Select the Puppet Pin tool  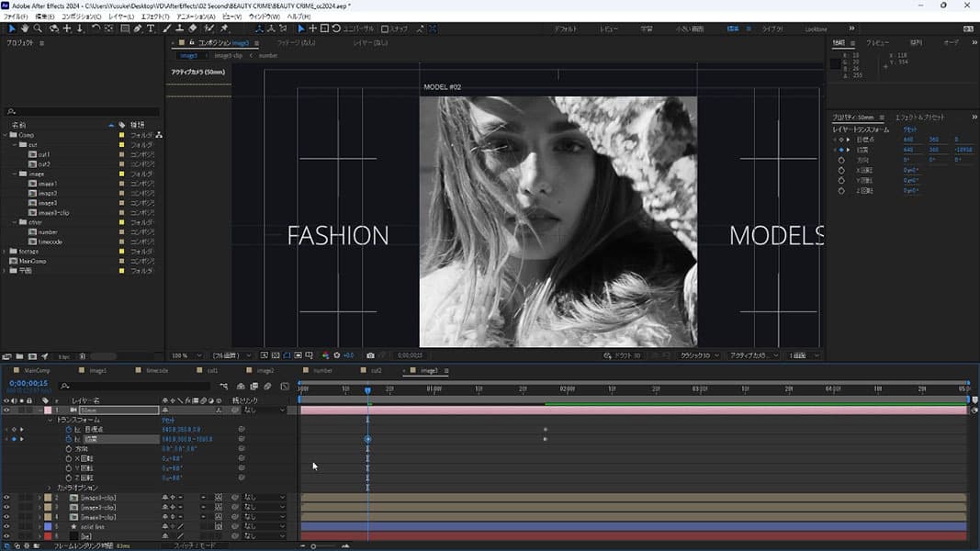pyautogui.click(x=224, y=28)
